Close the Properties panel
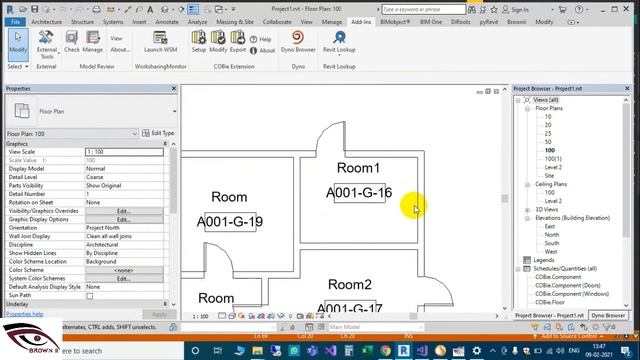 coord(174,88)
